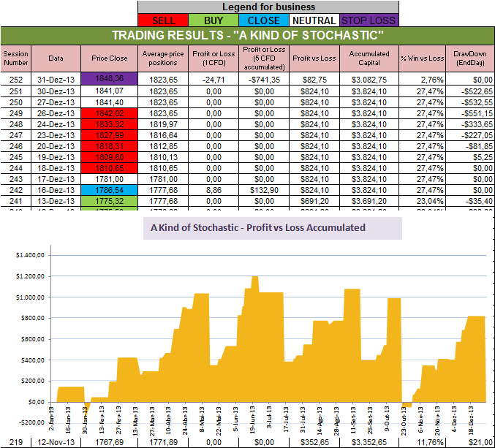This screenshot has height=448, width=495.
Task: Click the red SELL legend swatch
Action: click(163, 20)
